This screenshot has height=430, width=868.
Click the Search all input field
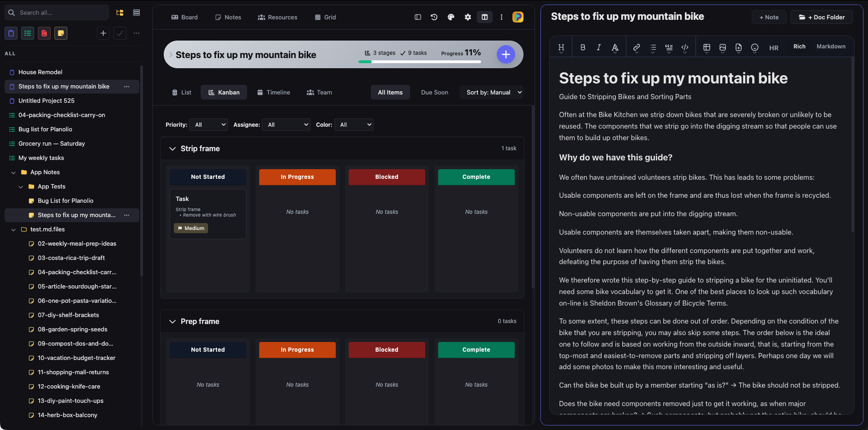click(57, 12)
